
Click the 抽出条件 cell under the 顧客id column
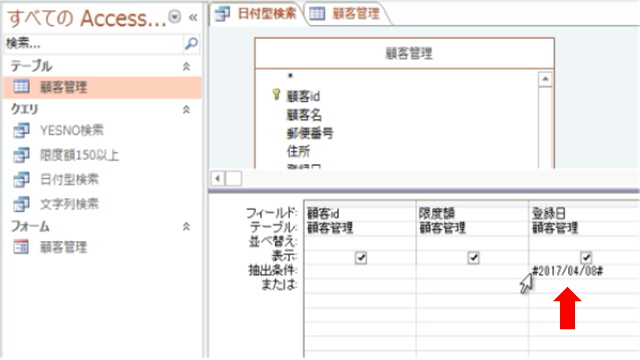[360, 271]
